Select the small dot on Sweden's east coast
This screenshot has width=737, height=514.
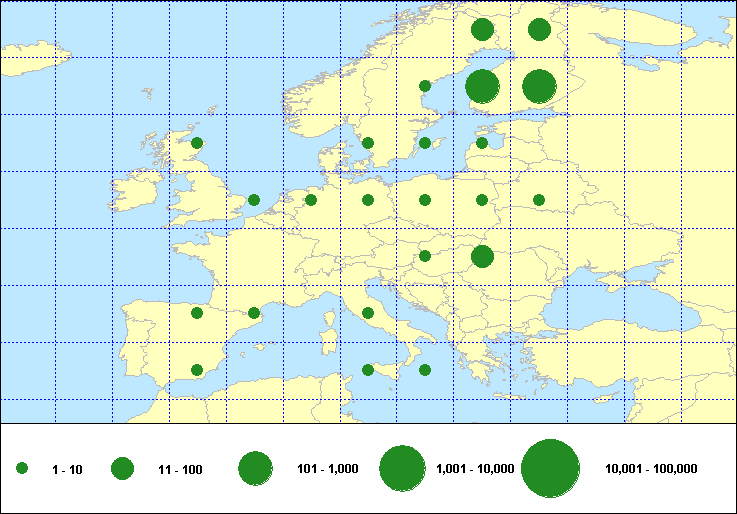pyautogui.click(x=425, y=86)
